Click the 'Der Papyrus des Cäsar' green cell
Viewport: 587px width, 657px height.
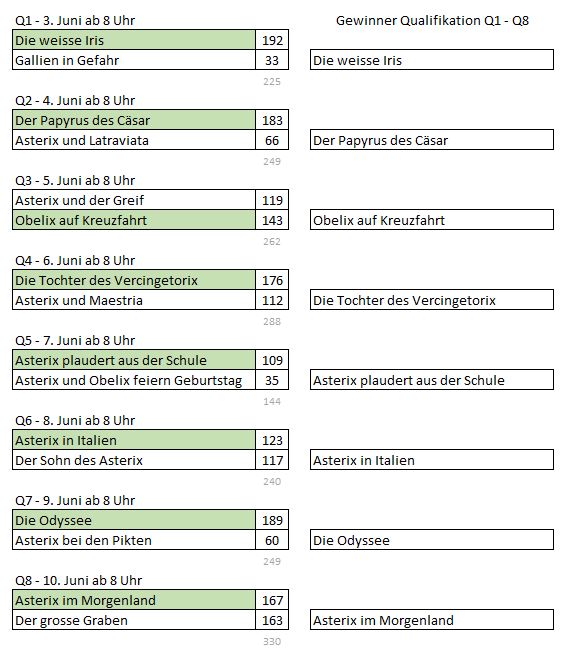[134, 120]
